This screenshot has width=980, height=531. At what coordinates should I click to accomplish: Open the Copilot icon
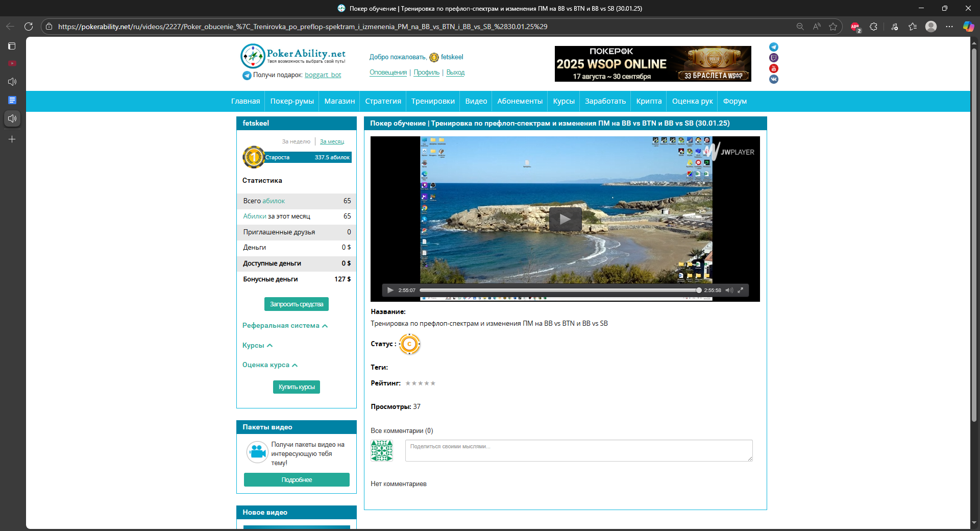coord(968,27)
